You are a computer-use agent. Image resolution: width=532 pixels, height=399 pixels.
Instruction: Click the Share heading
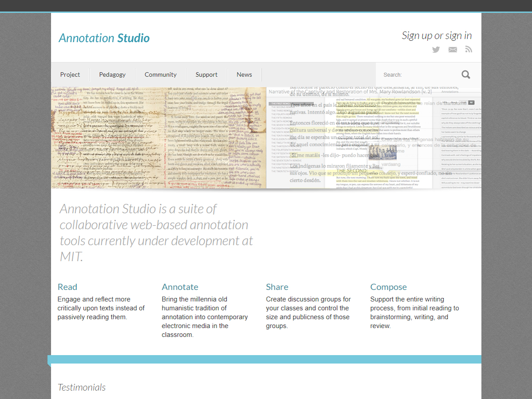click(x=277, y=287)
